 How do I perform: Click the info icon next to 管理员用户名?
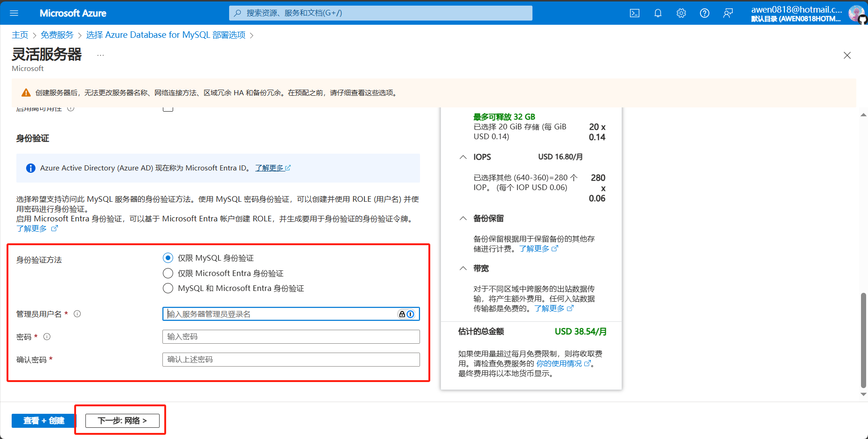pos(77,314)
